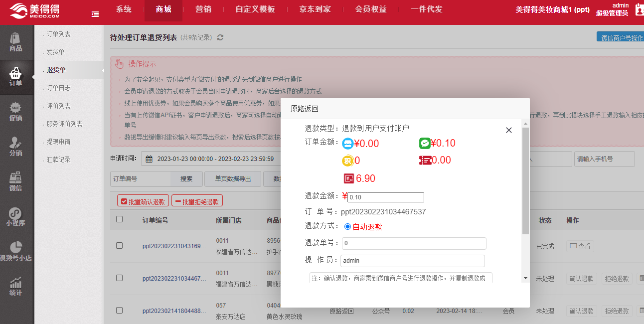
Task: Check the row ppt202302231034467 checkbox
Action: pos(119,278)
